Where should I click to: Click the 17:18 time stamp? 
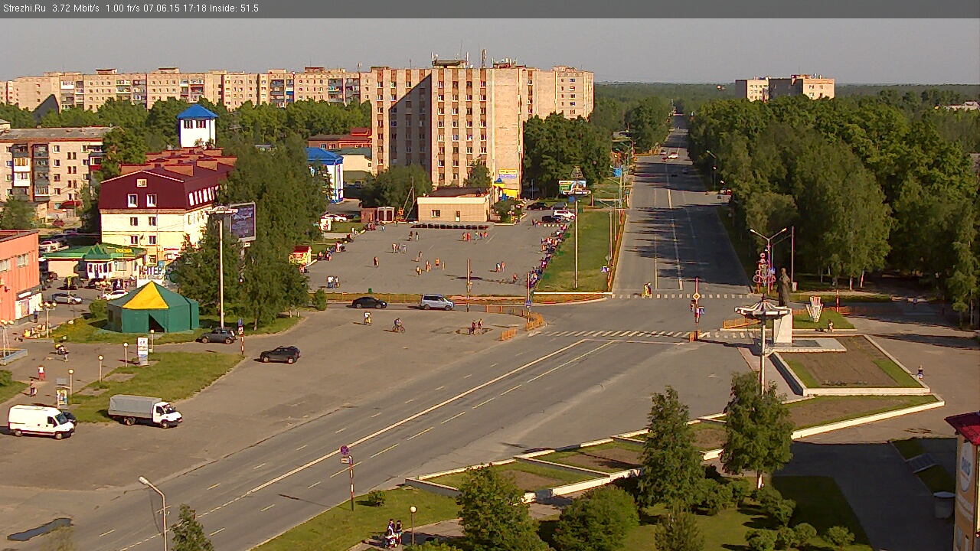195,8
